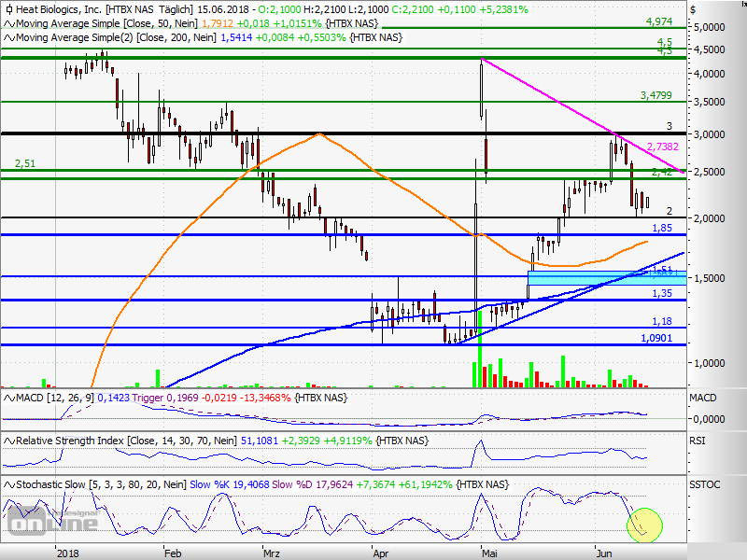Click the wave icon before Moving Average Simple(2)
This screenshot has width=747, height=560.
pos(7,38)
